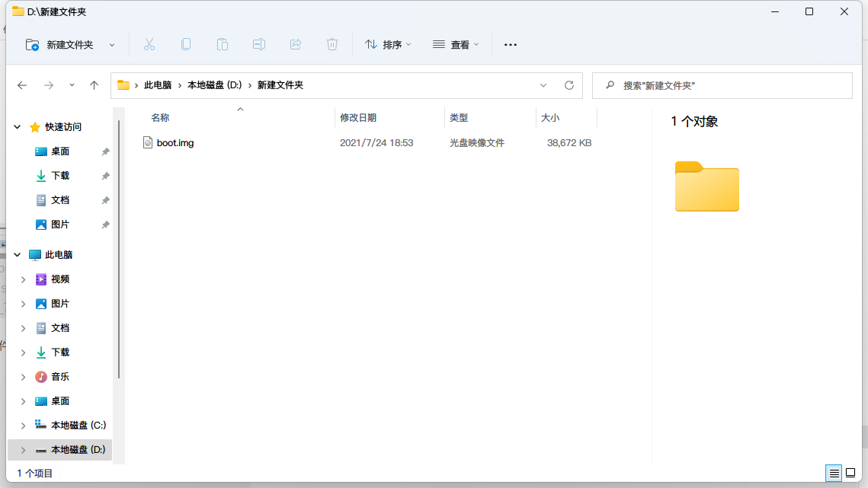The height and width of the screenshot is (488, 868).
Task: Expand 文档 under 此电脑
Action: (x=24, y=328)
